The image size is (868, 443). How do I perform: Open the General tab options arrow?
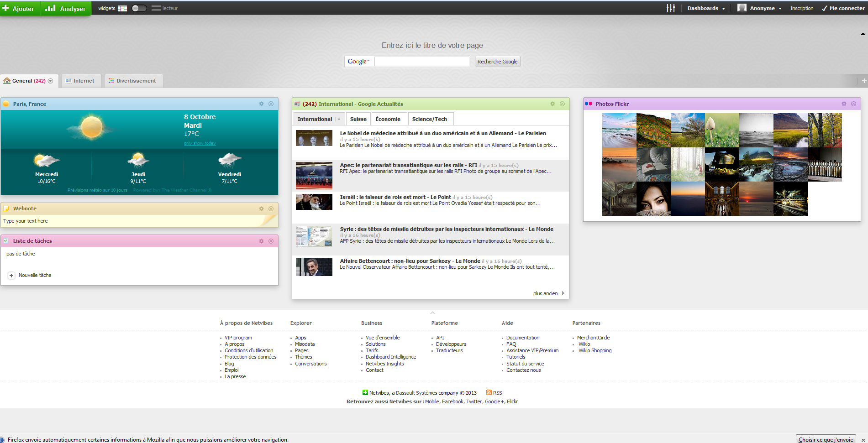pos(51,81)
